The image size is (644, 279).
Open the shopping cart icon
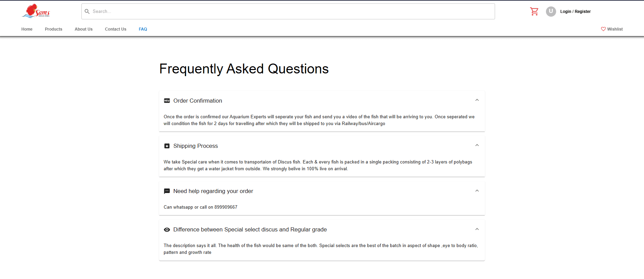point(534,12)
